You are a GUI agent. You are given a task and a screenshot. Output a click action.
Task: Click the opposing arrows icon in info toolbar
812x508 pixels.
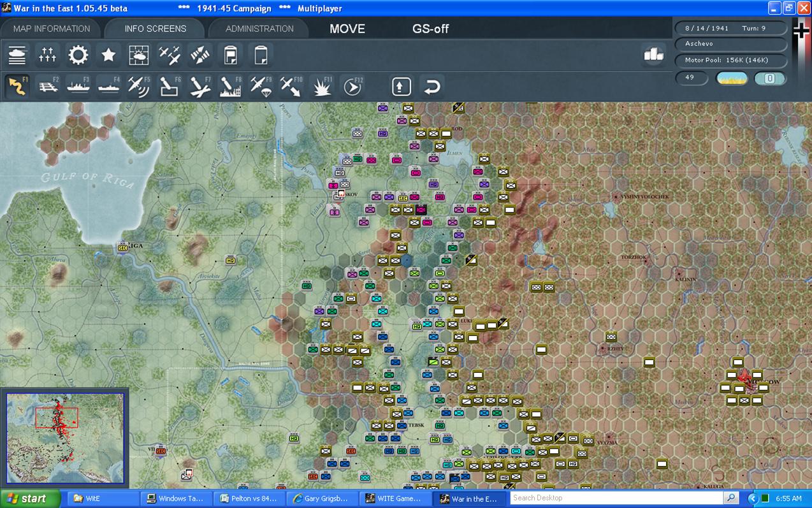click(200, 55)
